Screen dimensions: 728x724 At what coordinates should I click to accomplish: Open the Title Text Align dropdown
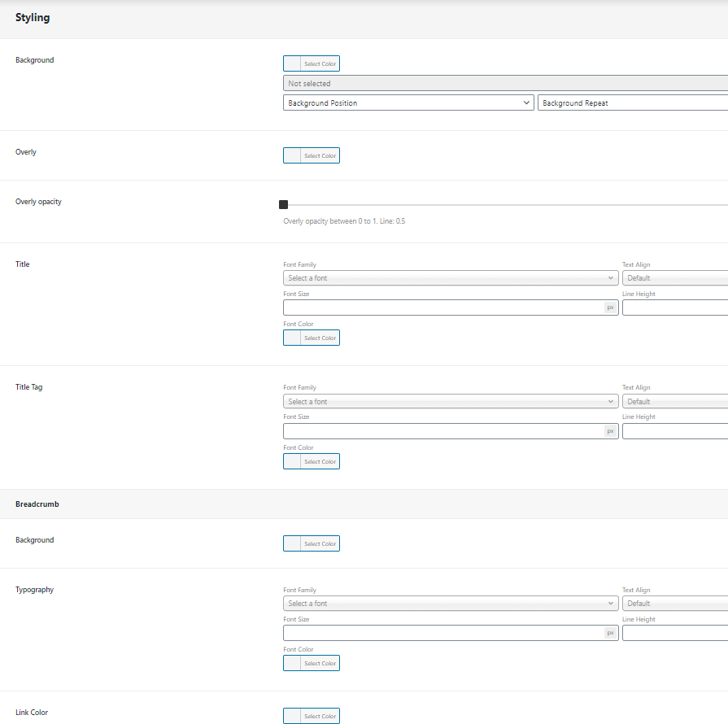[x=674, y=278]
